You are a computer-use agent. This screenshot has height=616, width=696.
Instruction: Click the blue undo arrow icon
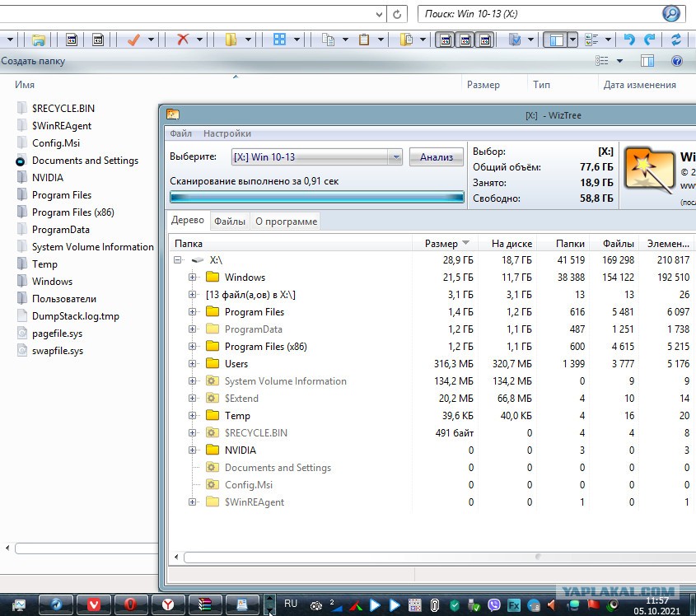629,40
